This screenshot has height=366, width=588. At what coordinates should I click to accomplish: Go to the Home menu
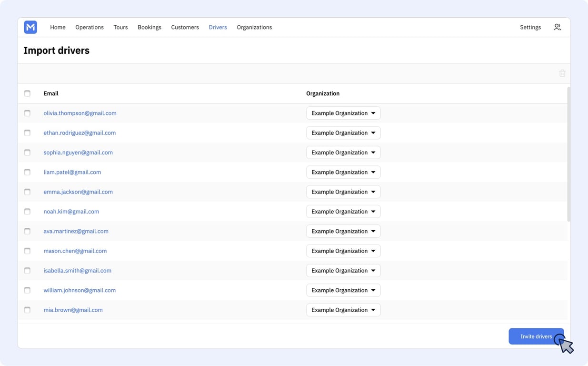coord(58,27)
